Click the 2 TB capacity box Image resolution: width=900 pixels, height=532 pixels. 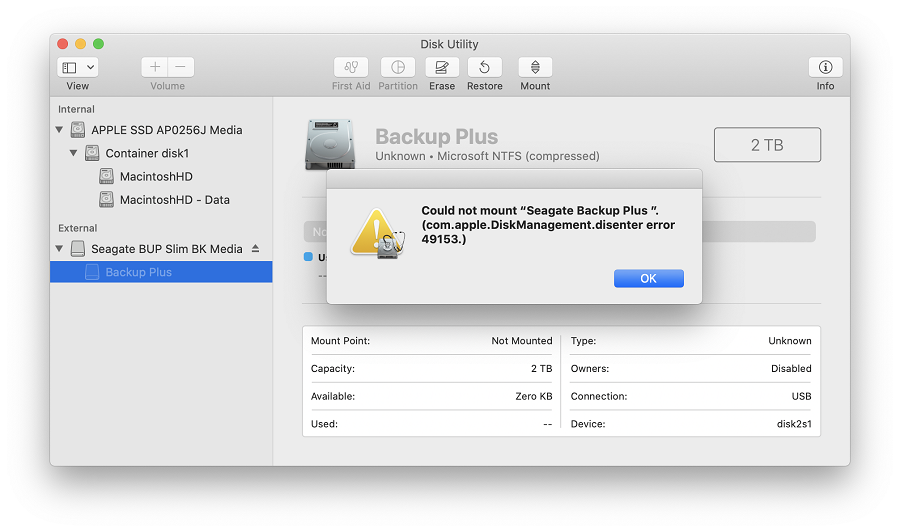click(x=767, y=145)
